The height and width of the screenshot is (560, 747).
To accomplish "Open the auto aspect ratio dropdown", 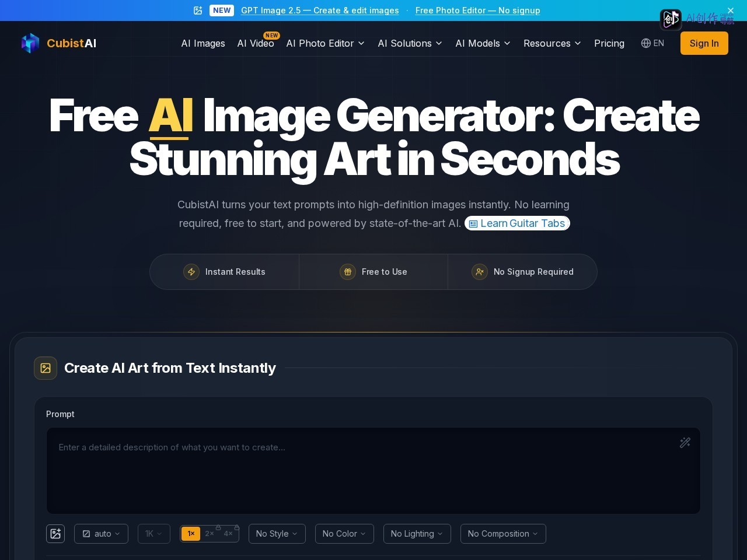I will tap(101, 534).
